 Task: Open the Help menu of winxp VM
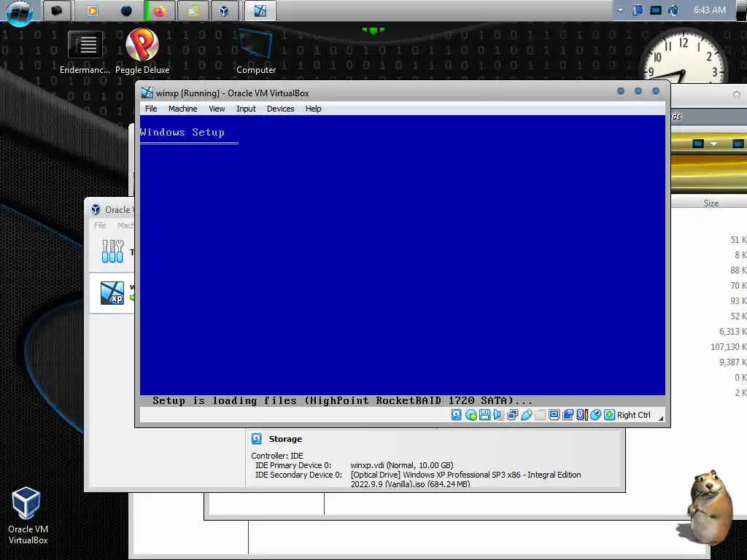point(313,109)
